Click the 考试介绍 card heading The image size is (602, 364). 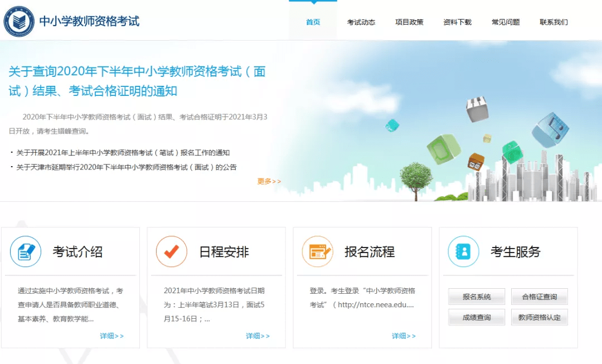click(77, 252)
